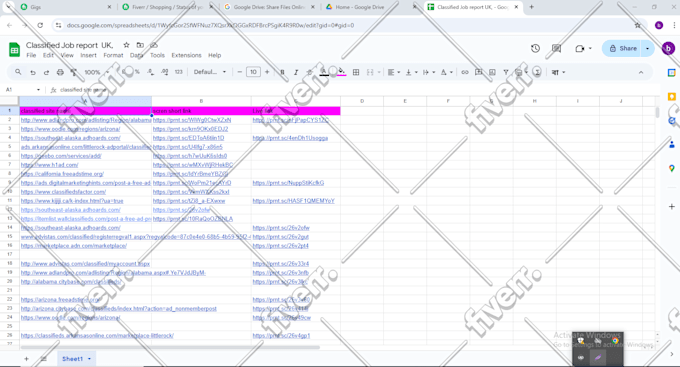Open the Format menu
Image resolution: width=680 pixels, height=367 pixels.
[x=113, y=55]
